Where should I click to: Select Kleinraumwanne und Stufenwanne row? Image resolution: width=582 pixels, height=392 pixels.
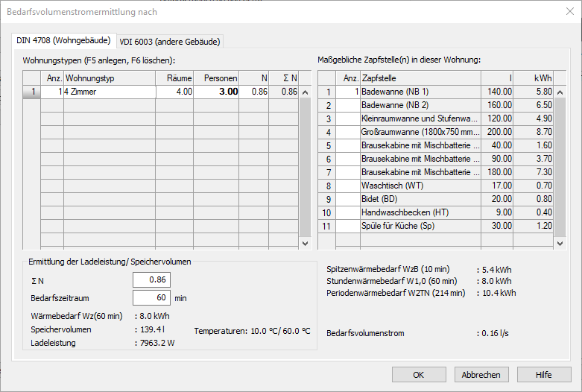point(435,118)
